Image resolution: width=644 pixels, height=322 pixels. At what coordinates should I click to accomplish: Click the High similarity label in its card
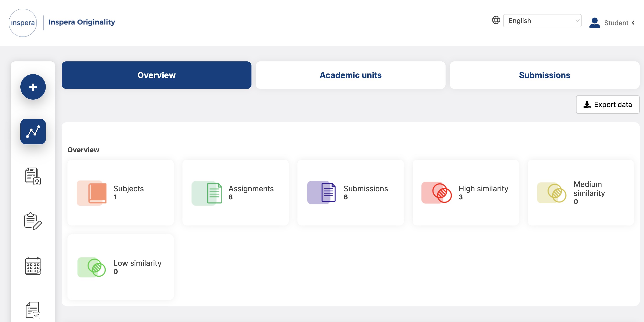click(483, 189)
